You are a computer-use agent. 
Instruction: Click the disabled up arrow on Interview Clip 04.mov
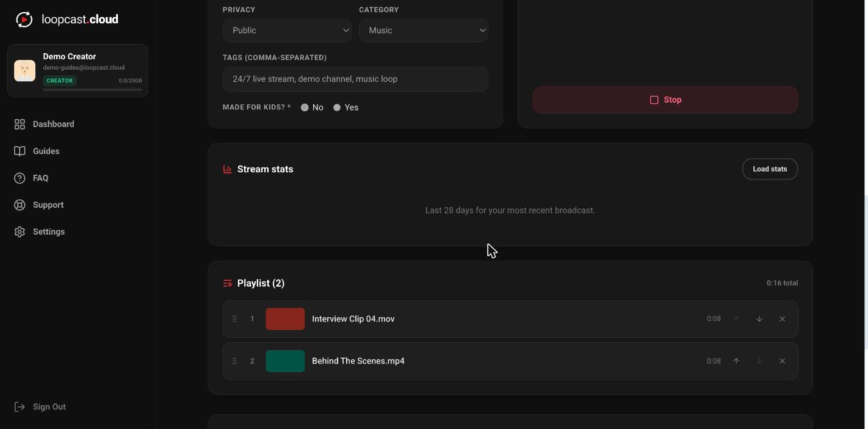[736, 319]
